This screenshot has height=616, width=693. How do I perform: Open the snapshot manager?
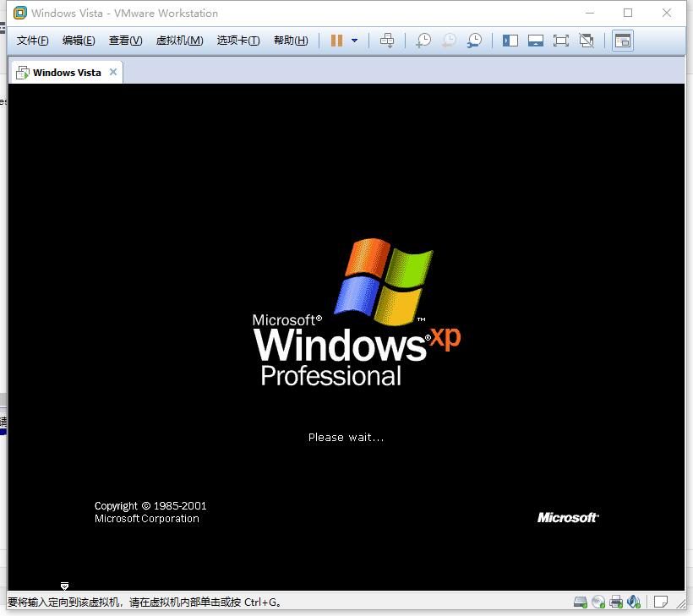click(475, 41)
